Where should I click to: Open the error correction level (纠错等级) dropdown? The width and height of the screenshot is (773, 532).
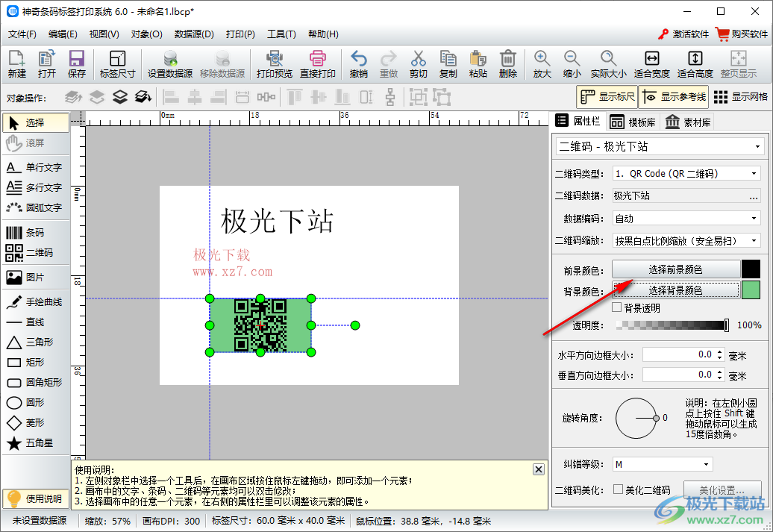[x=663, y=464]
